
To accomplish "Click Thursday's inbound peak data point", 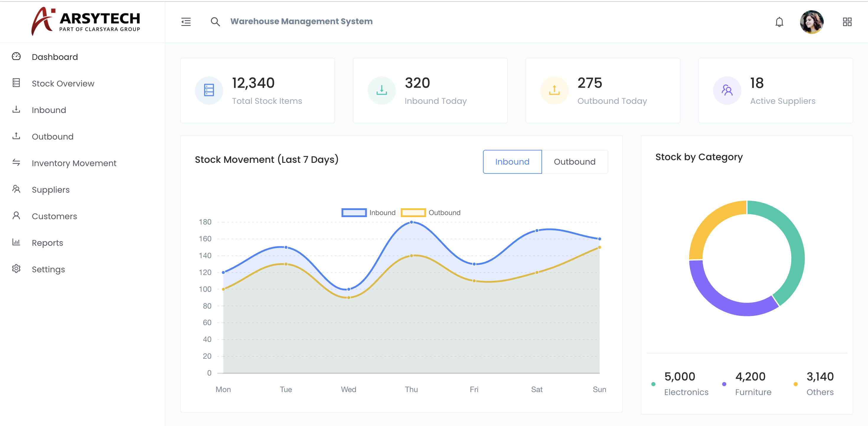I will (x=412, y=222).
